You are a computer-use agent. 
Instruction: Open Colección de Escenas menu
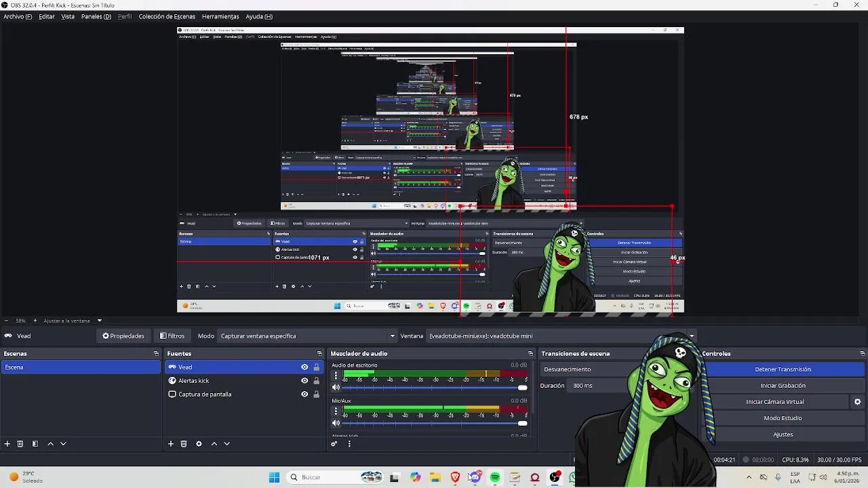[x=167, y=16]
